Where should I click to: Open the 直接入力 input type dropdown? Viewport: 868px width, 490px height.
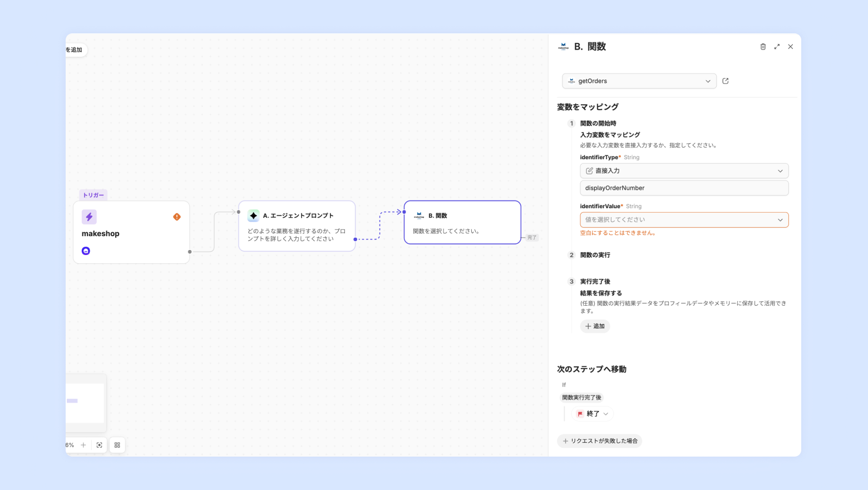[x=684, y=171]
